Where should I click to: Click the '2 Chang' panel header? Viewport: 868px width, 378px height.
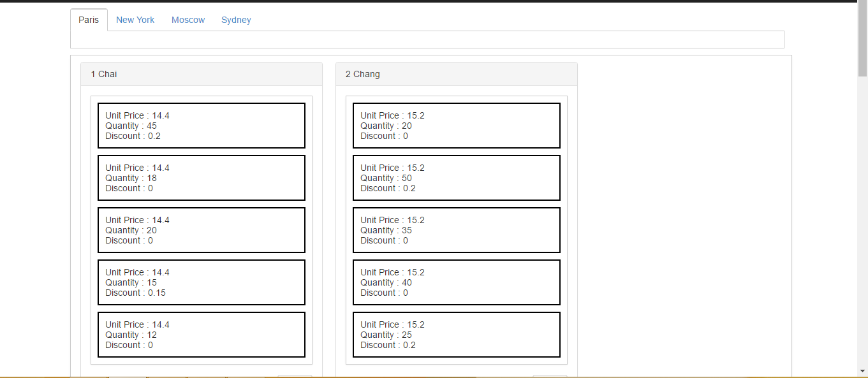[456, 74]
